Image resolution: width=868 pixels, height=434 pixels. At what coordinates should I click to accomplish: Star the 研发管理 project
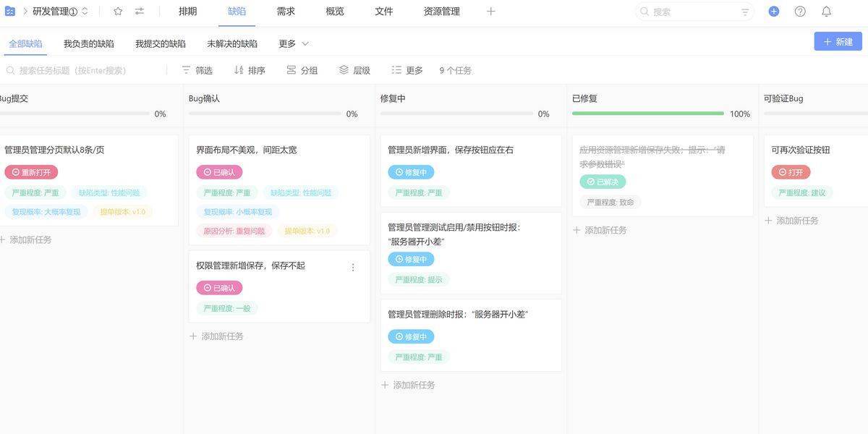click(x=118, y=12)
